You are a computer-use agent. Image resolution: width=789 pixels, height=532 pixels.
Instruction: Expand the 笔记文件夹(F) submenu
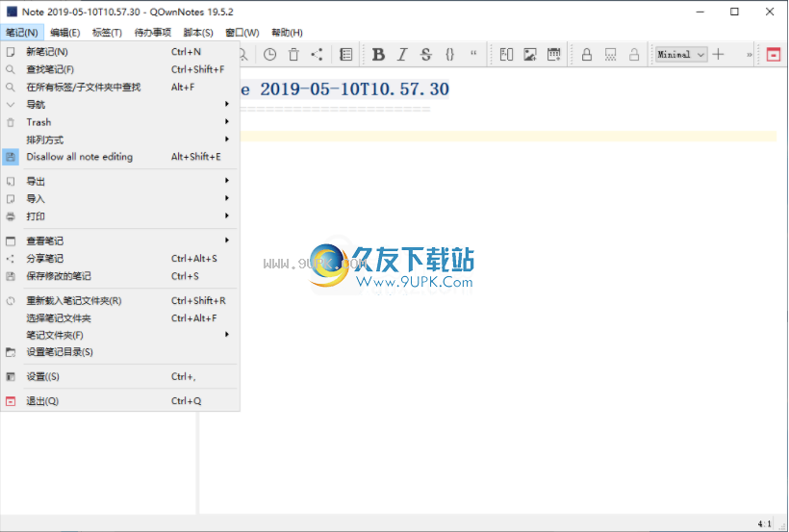(x=120, y=335)
